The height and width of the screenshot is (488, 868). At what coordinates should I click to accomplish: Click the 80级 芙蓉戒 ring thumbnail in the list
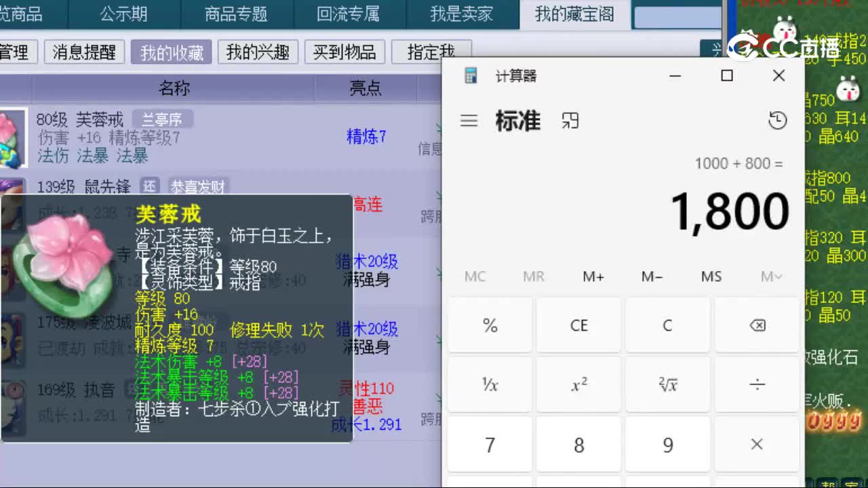(x=12, y=138)
